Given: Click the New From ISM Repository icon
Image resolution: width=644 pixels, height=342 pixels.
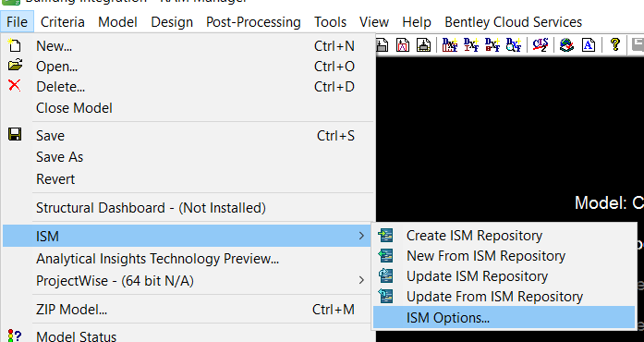Looking at the screenshot, I should [385, 256].
